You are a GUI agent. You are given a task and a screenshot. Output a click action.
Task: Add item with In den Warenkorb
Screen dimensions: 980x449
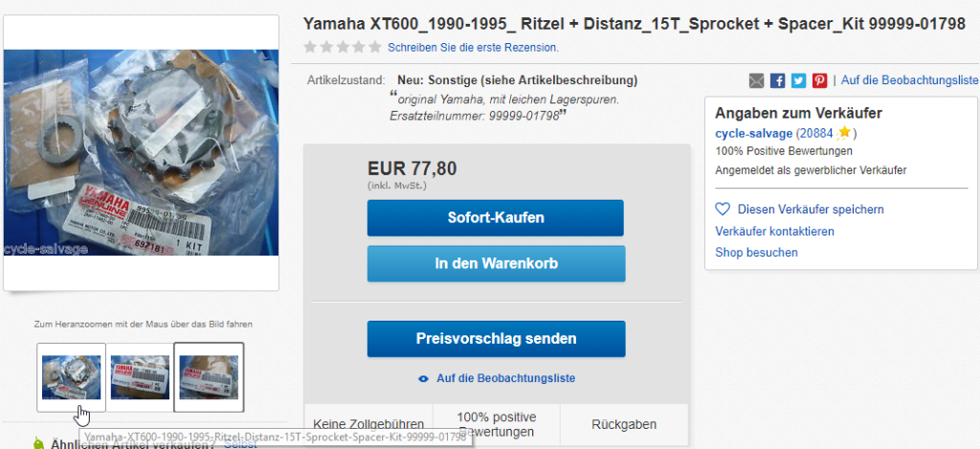(497, 264)
